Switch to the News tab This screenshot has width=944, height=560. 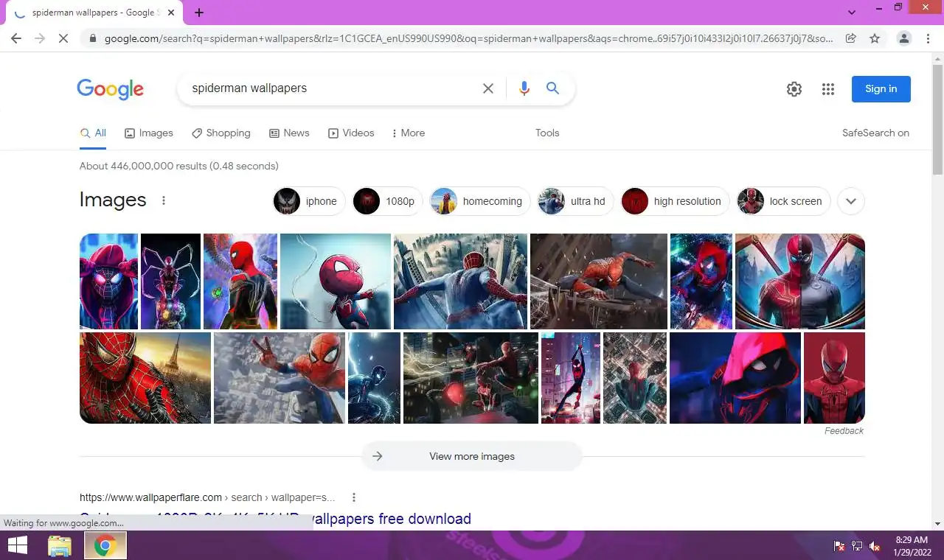point(289,133)
